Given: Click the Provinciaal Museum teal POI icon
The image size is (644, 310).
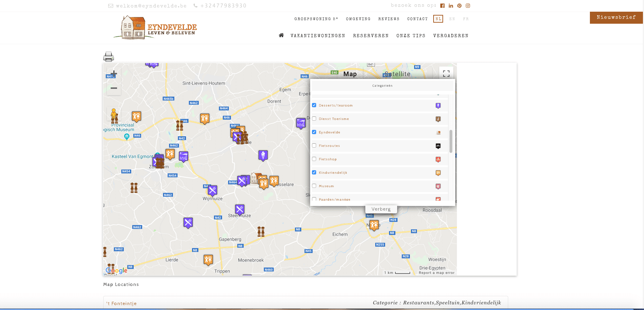Looking at the screenshot, I should 127,137.
